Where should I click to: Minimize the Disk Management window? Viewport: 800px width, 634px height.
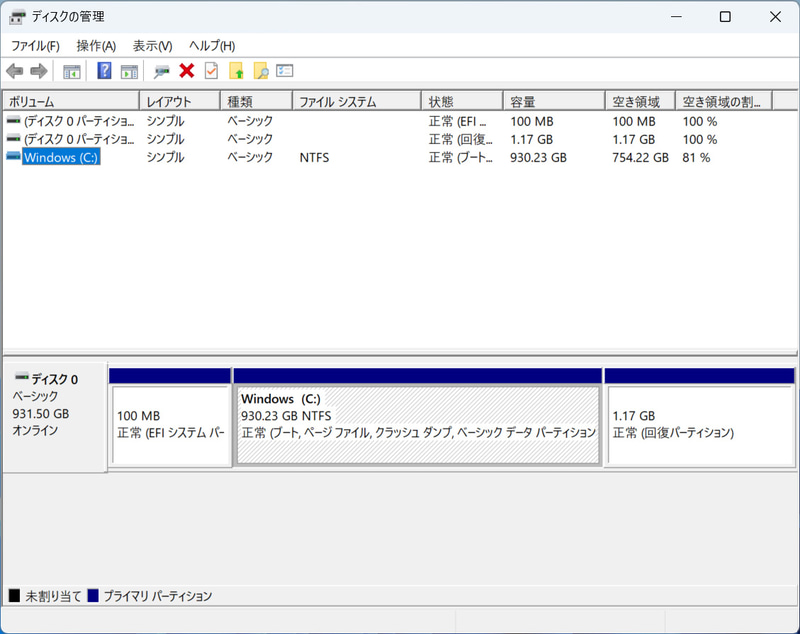pos(677,17)
